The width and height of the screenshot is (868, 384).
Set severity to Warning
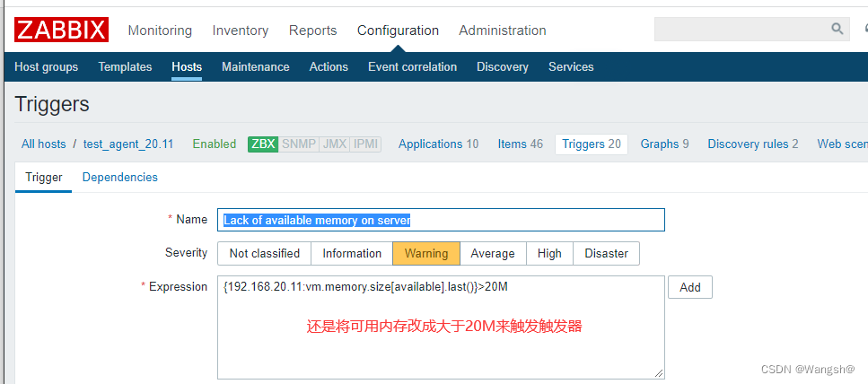click(x=426, y=253)
